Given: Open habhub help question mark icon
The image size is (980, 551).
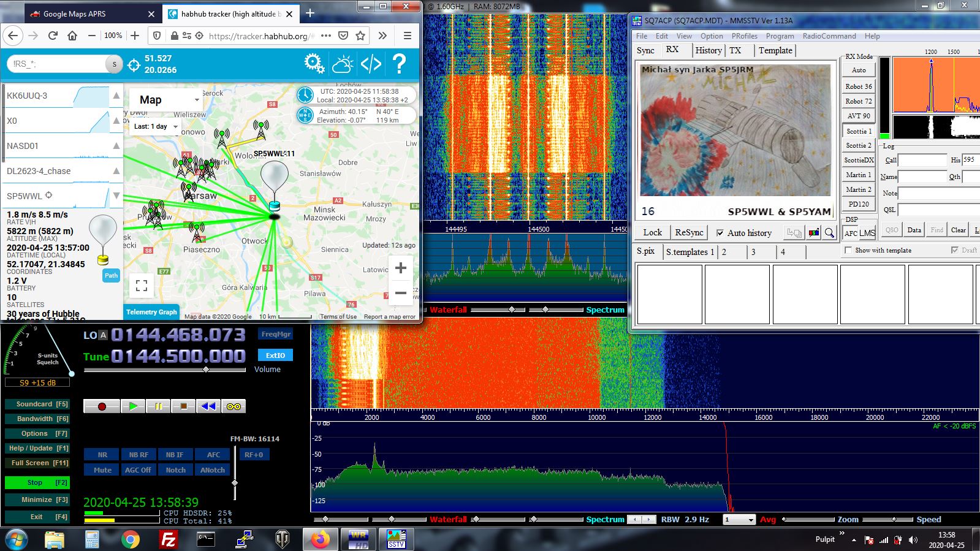Looking at the screenshot, I should (399, 63).
